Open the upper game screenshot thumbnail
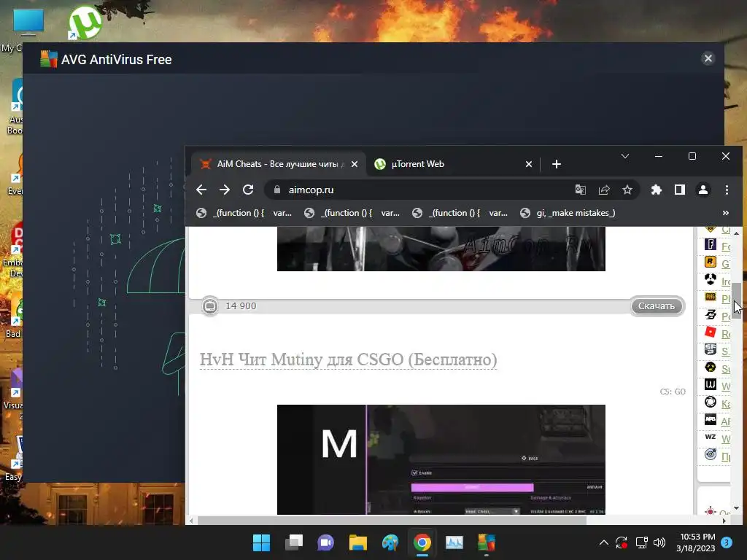The height and width of the screenshot is (560, 747). point(441,249)
